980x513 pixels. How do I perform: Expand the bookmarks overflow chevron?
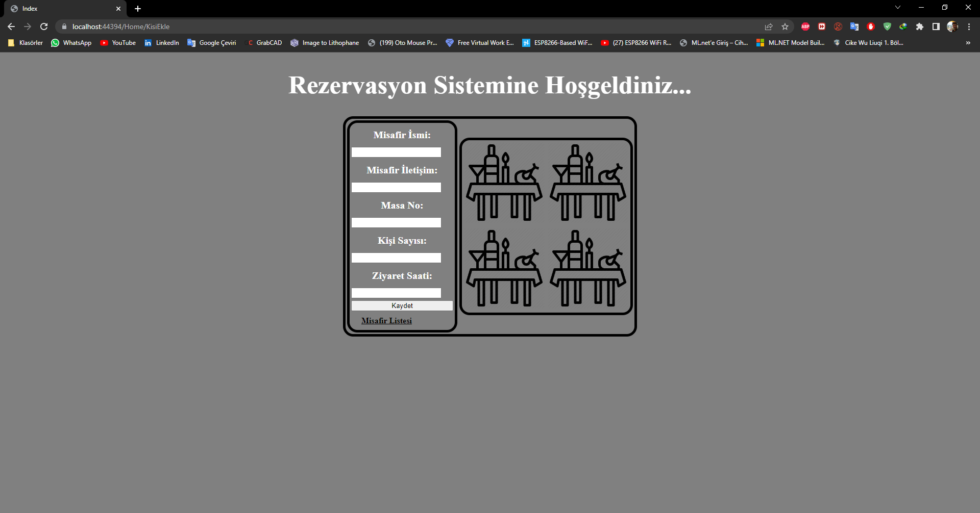pyautogui.click(x=968, y=43)
